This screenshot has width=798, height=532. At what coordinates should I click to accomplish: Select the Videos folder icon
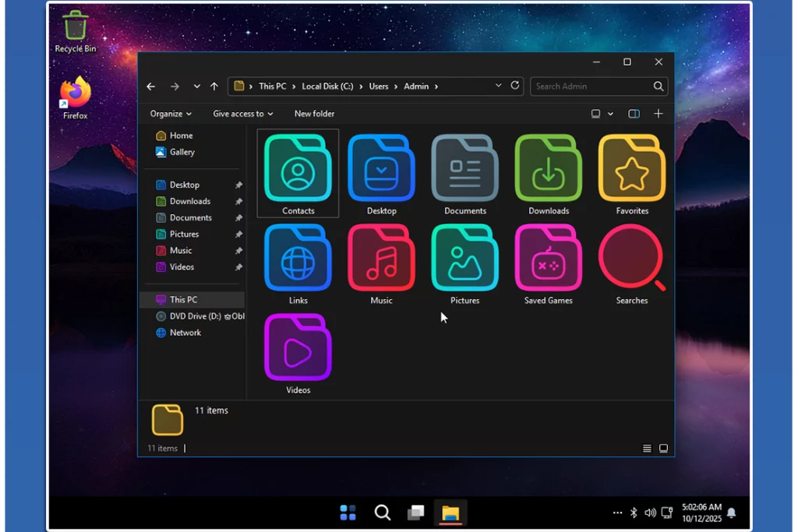point(298,348)
